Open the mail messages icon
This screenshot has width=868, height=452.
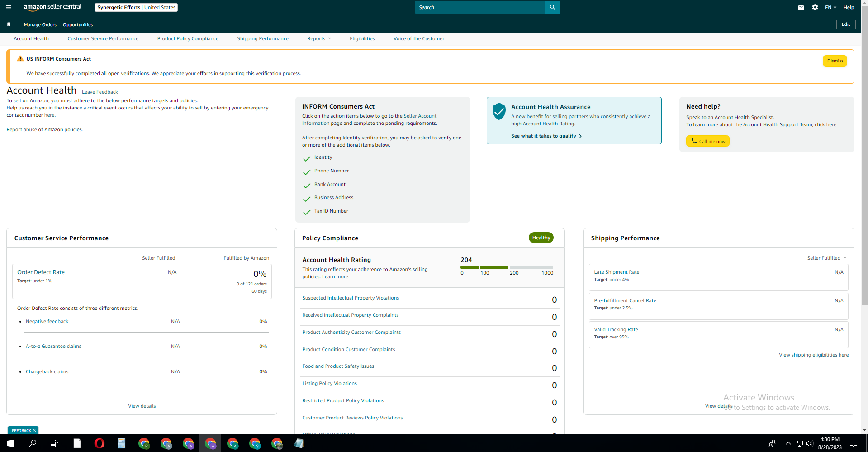[801, 7]
